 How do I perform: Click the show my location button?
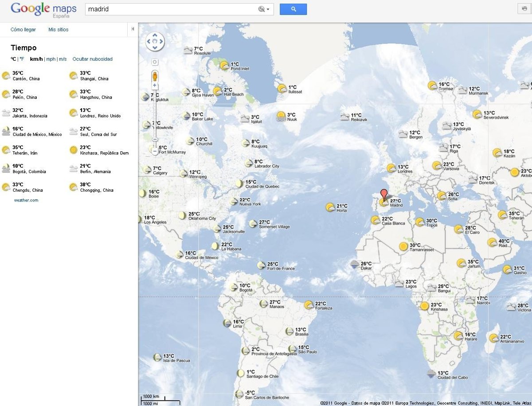155,62
